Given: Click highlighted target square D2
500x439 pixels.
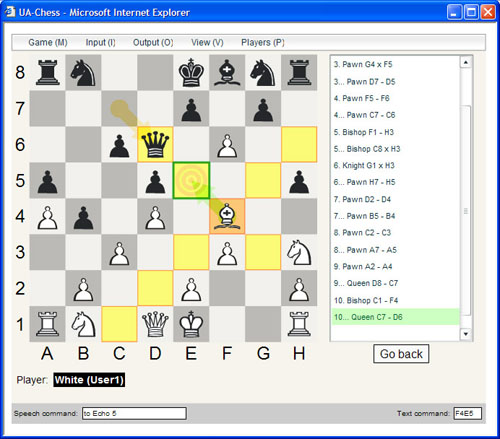Looking at the screenshot, I should pos(155,288).
